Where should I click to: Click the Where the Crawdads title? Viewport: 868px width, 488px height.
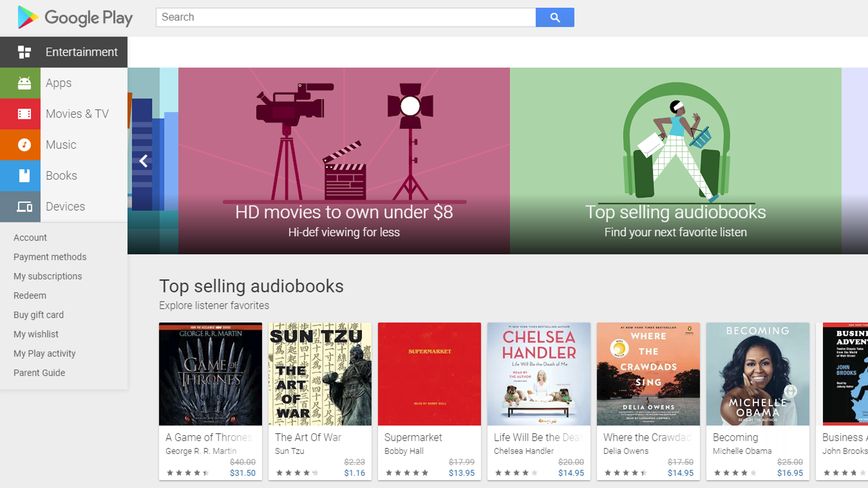pos(647,438)
